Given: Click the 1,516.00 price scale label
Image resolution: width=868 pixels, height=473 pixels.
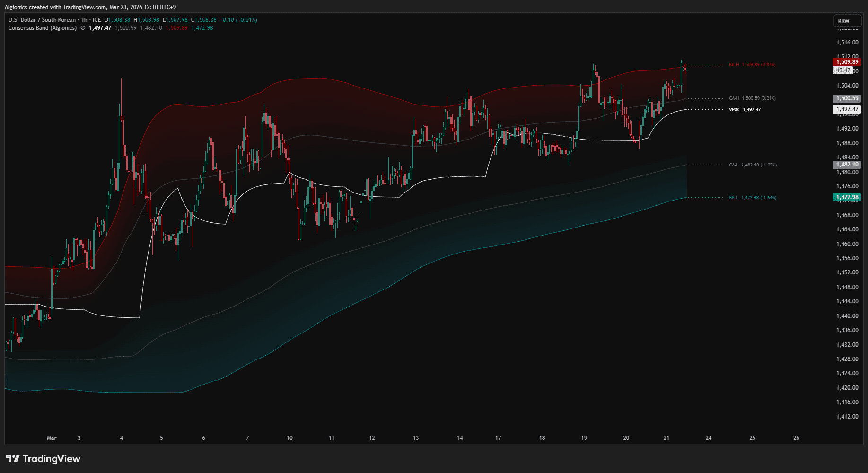Looking at the screenshot, I should [x=847, y=43].
